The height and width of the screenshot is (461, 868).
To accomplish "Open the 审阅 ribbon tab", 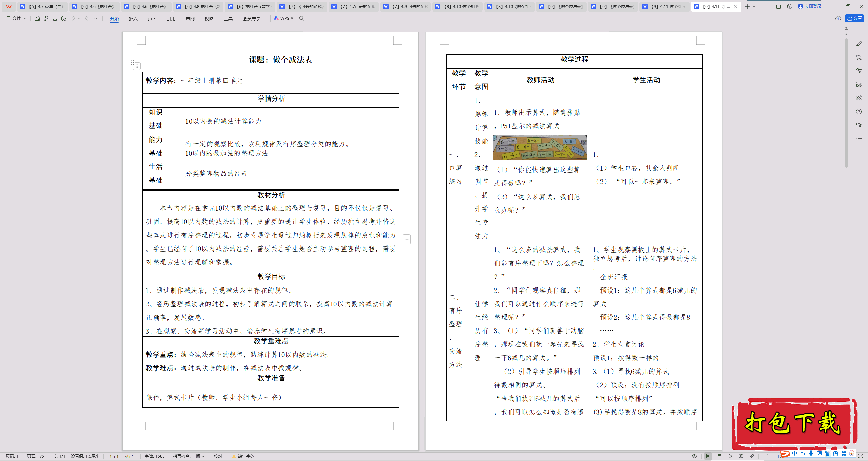I will pyautogui.click(x=190, y=19).
